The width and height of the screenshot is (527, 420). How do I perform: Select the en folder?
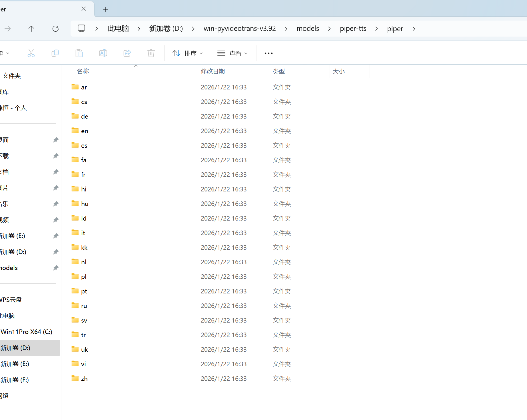[x=85, y=131]
